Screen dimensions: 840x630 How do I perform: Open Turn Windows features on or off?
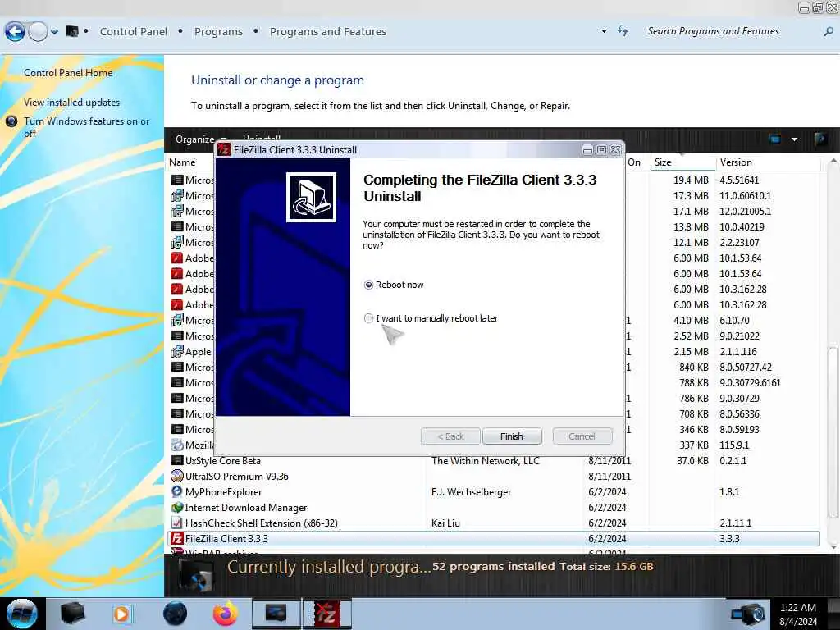tap(86, 127)
